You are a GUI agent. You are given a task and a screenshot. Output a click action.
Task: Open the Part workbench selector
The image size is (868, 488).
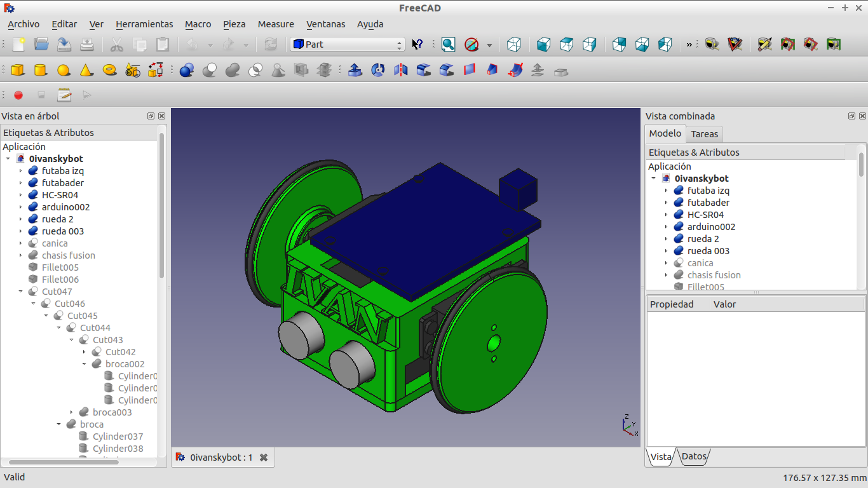pos(347,44)
